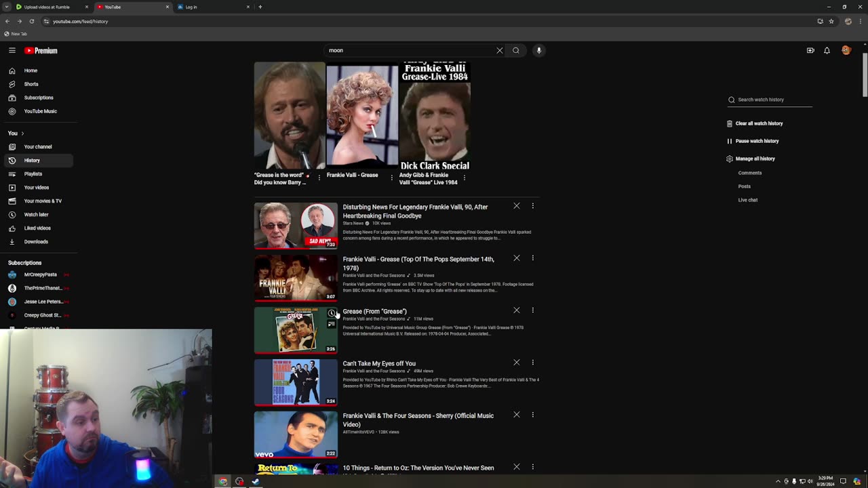Viewport: 868px width, 488px height.
Task: Open Shorts in sidebar
Action: (37, 84)
